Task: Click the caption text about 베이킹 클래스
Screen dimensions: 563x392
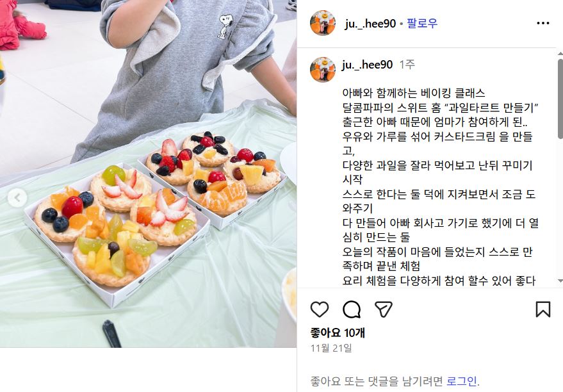Action: (x=414, y=94)
